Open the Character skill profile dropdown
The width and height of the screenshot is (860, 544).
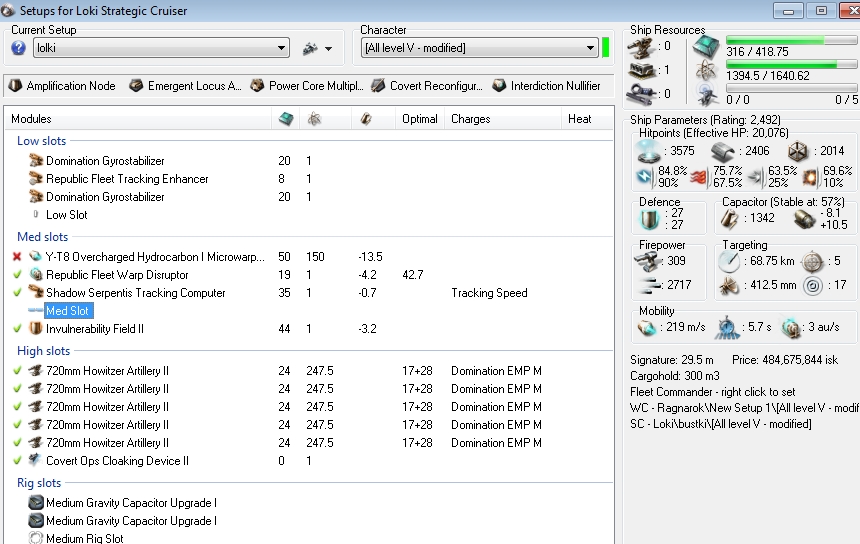[x=479, y=48]
